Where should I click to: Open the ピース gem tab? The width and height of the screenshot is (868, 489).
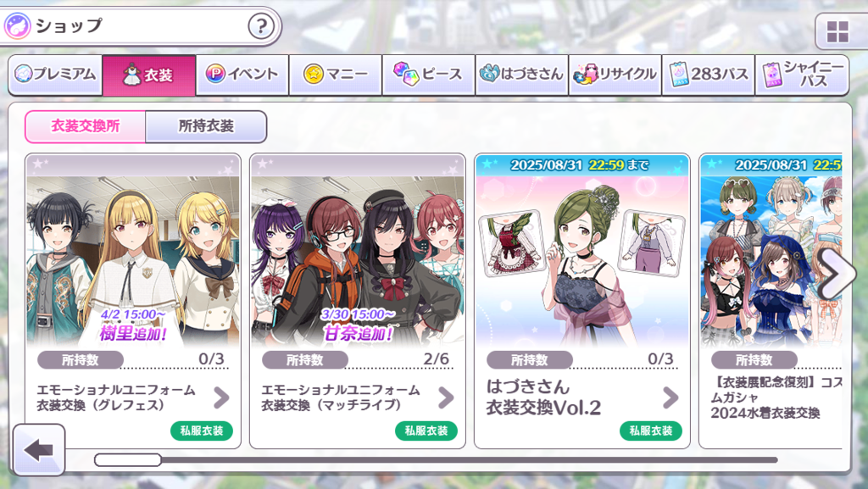[x=428, y=75]
